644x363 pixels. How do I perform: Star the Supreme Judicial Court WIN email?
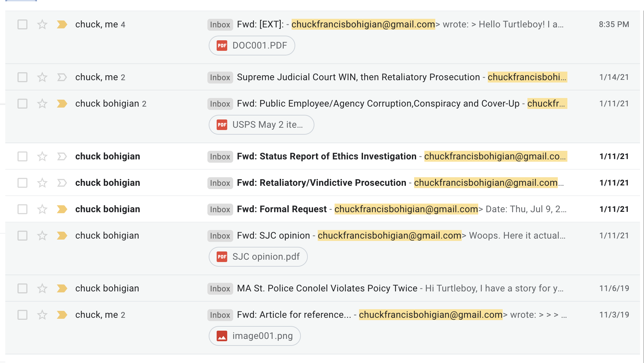click(x=42, y=77)
